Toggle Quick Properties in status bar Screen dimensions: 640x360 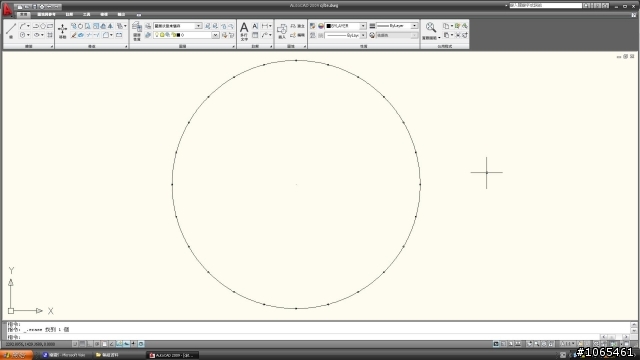(141, 344)
